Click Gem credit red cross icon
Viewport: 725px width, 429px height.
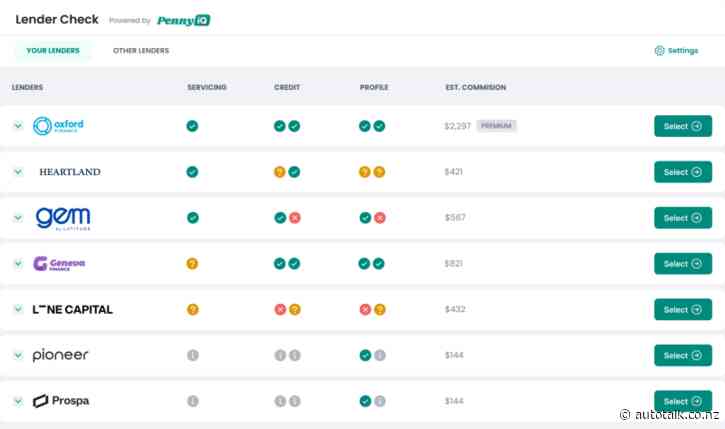pos(295,218)
